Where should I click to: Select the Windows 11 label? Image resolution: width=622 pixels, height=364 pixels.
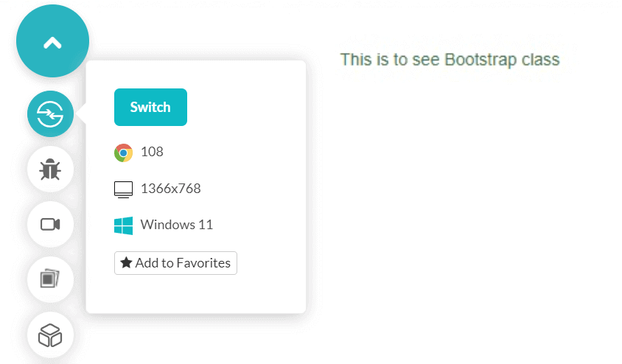pos(176,225)
